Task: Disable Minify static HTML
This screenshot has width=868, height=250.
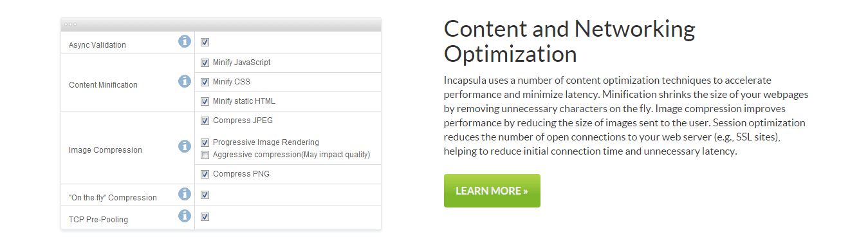Action: 205,101
